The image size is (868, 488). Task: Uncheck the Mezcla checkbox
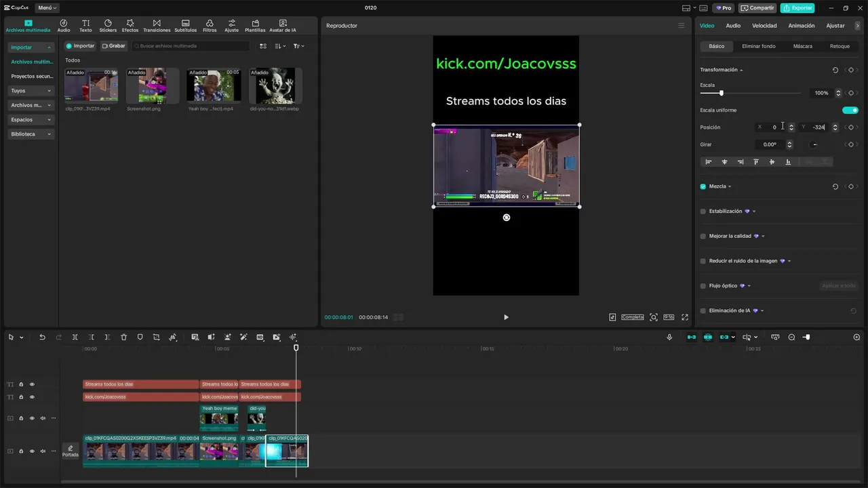[x=703, y=186]
